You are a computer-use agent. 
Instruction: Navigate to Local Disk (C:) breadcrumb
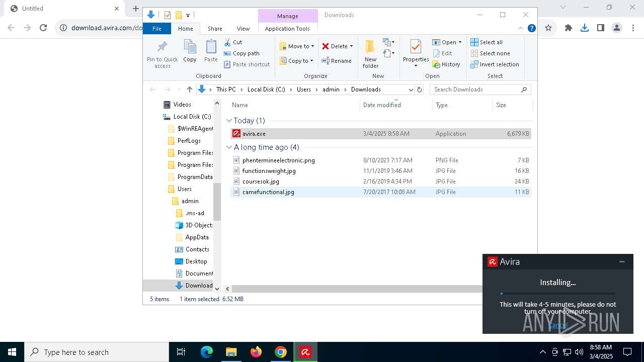click(x=266, y=89)
